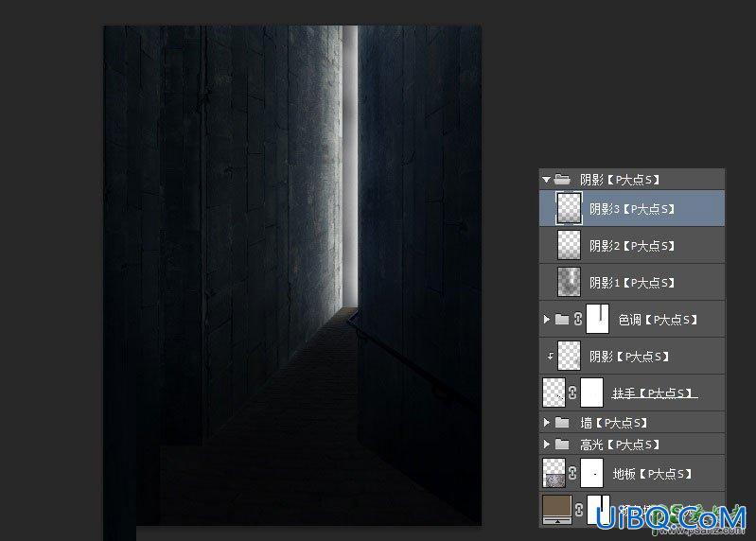This screenshot has height=541, width=756.
Task: Click the mask link icon on bottom fill layer
Action: tap(579, 510)
